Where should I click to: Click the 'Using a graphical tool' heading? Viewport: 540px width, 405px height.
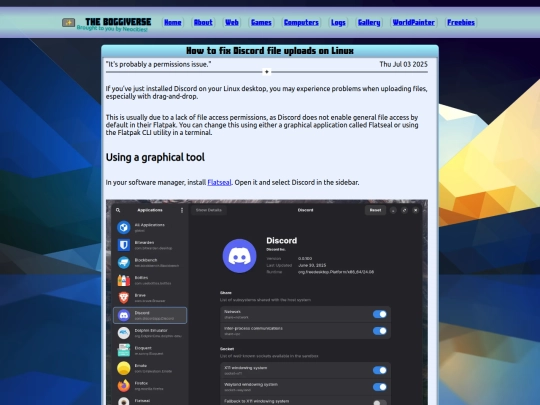point(155,157)
